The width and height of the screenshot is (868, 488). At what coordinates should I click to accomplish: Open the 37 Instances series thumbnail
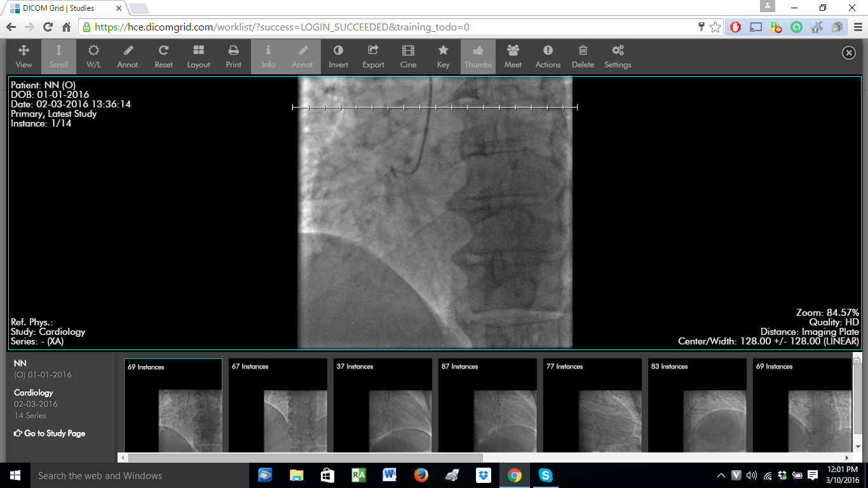coord(383,405)
